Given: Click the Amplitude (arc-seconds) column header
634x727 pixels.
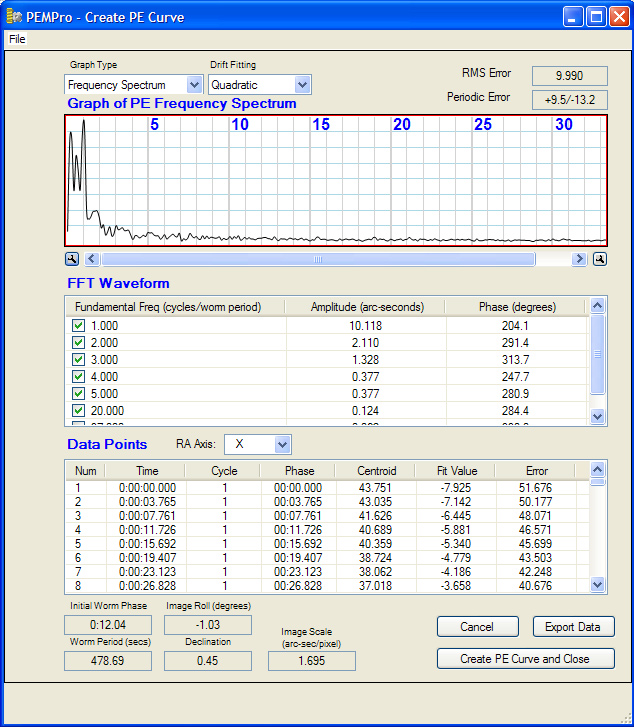Looking at the screenshot, I should click(x=366, y=307).
